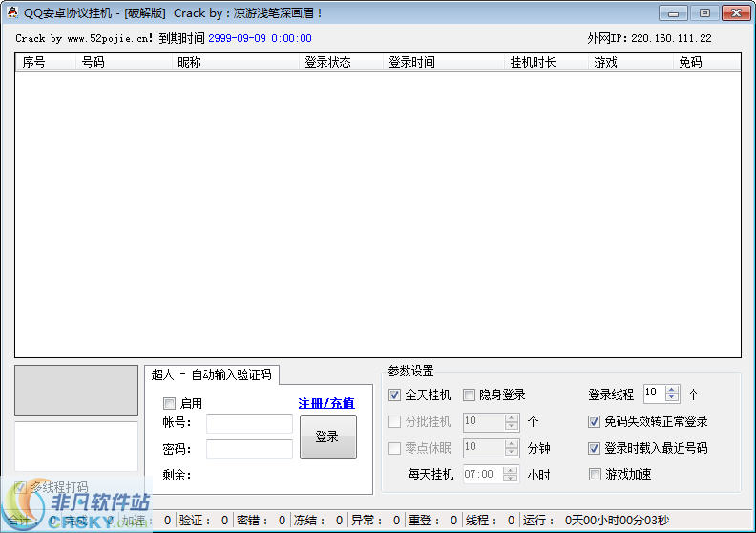Click the 线程: 0 status entry
Screen dimensions: 756x533
pos(490,521)
